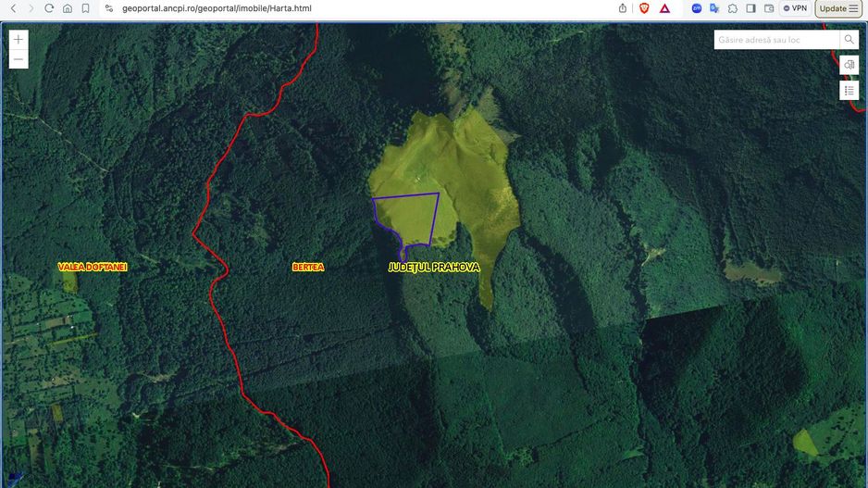868x488 pixels.
Task: Click inside the address search field
Action: tap(775, 40)
